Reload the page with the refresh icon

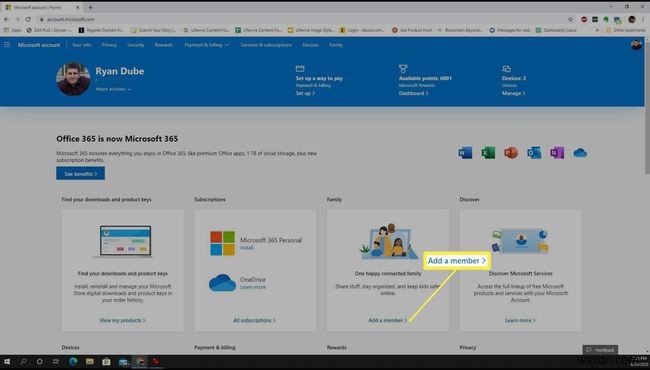(x=28, y=19)
